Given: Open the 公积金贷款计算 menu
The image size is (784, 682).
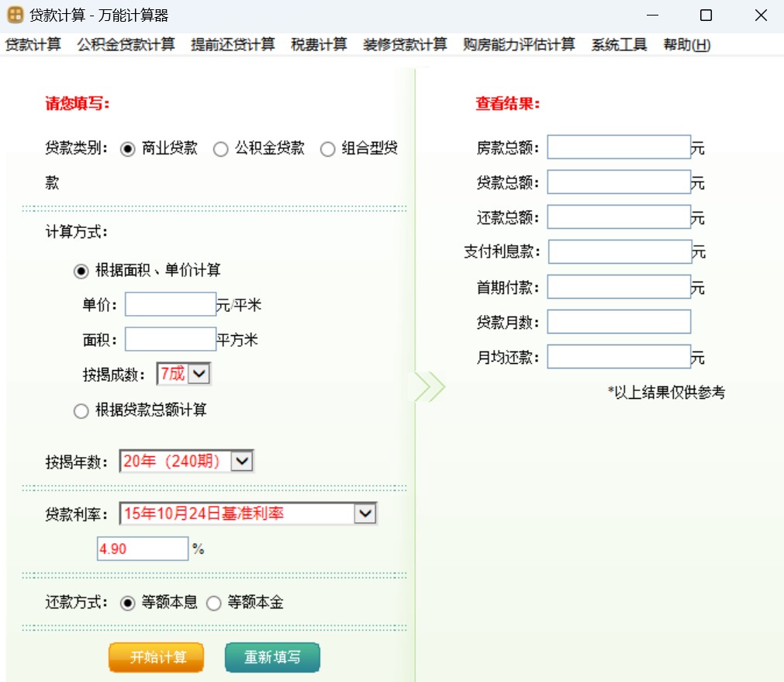Looking at the screenshot, I should [126, 45].
